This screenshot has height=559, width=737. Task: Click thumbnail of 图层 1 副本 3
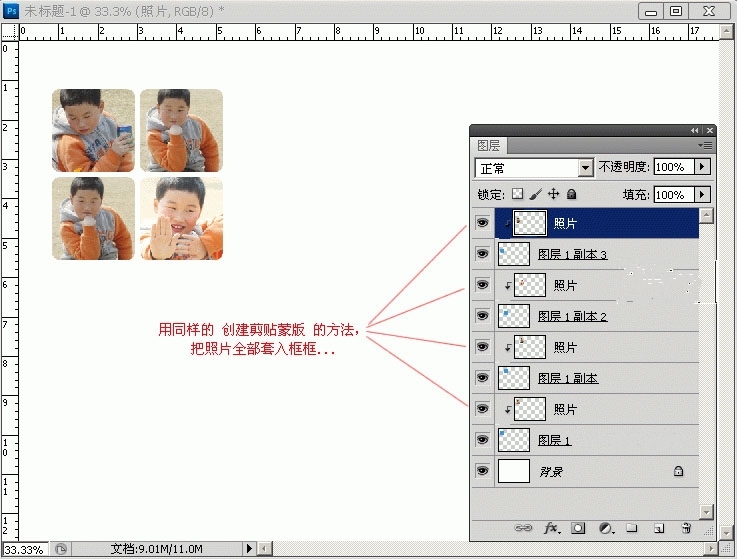coord(513,254)
